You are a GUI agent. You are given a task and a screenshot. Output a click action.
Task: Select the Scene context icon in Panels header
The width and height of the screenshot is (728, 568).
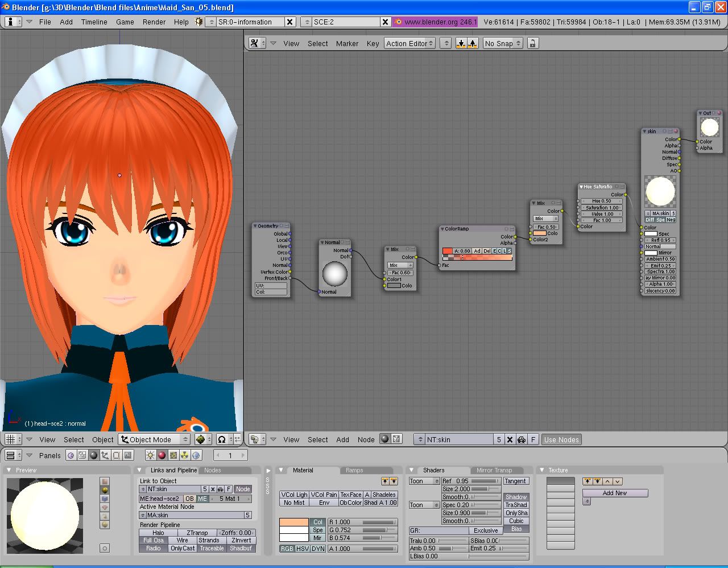click(x=128, y=455)
